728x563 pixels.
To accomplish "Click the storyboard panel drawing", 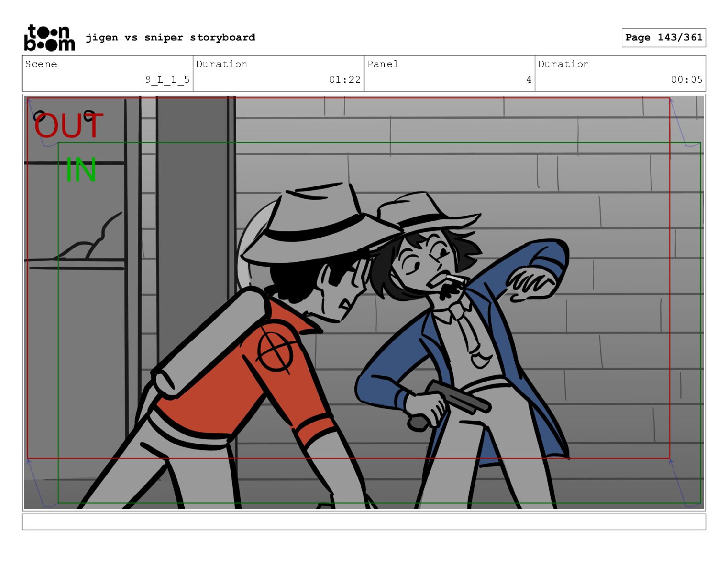I will pos(364,302).
